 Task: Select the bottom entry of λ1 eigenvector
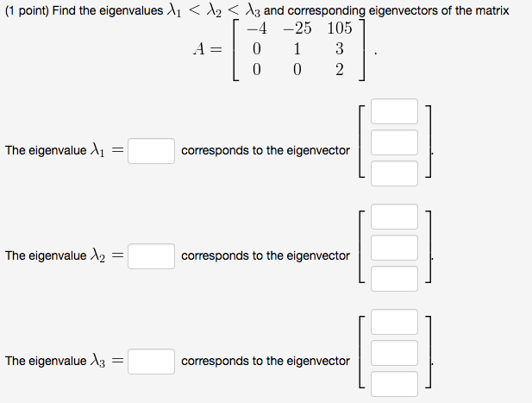(394, 173)
